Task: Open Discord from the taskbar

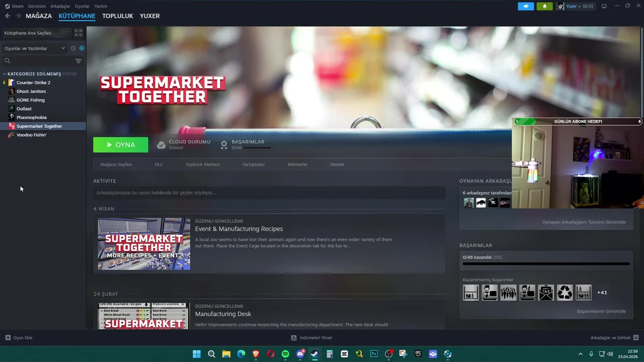Action: (x=300, y=354)
